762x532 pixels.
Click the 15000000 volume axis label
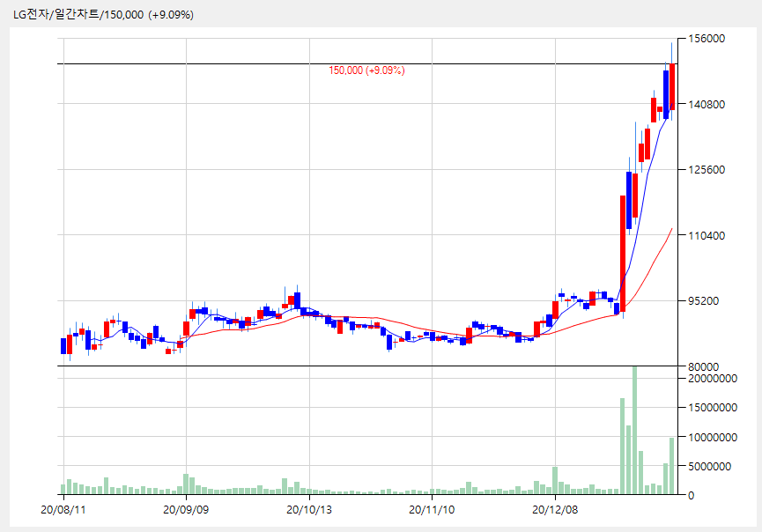(713, 407)
